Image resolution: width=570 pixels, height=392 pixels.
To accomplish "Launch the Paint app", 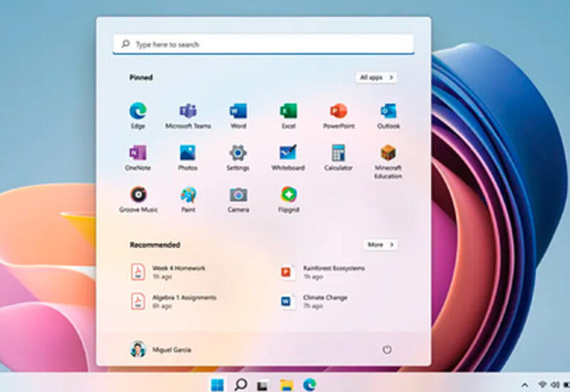I will tap(188, 200).
